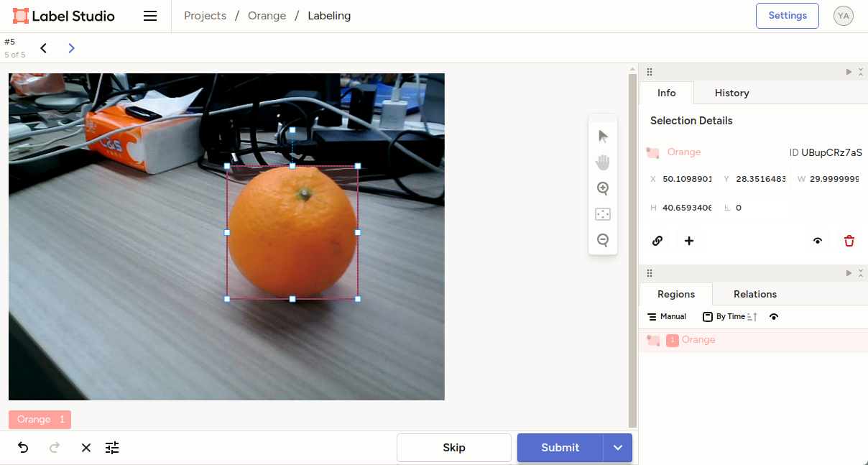The image size is (868, 465).
Task: Submit the annotation
Action: tap(560, 448)
